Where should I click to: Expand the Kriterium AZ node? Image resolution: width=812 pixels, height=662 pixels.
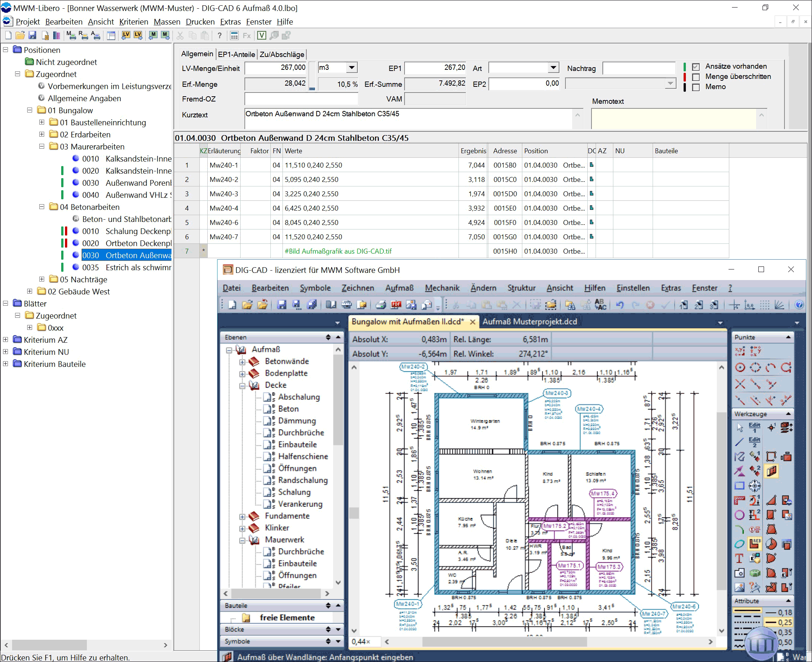click(6, 339)
